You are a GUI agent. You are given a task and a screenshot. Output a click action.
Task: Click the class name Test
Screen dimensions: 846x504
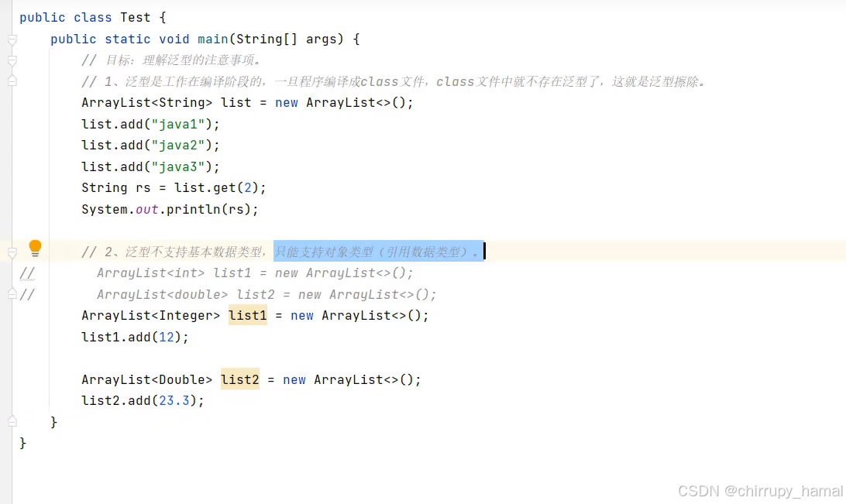[135, 17]
